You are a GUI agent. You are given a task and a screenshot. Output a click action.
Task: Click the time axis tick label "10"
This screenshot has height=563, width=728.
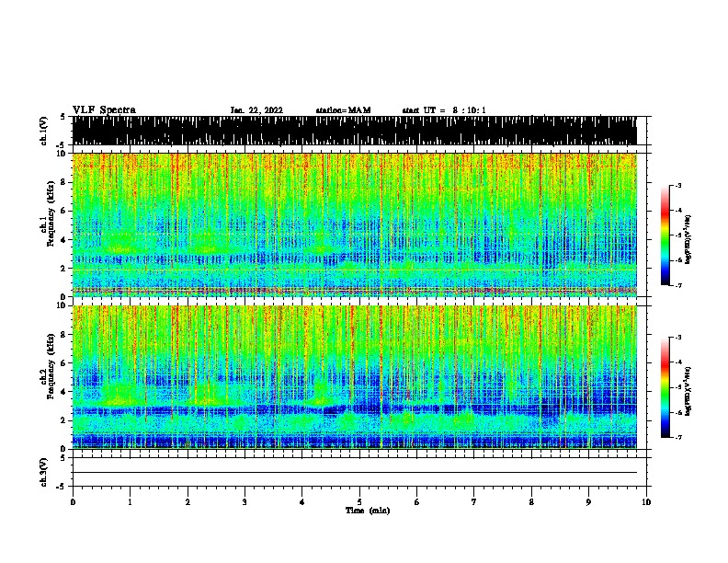[x=646, y=502]
